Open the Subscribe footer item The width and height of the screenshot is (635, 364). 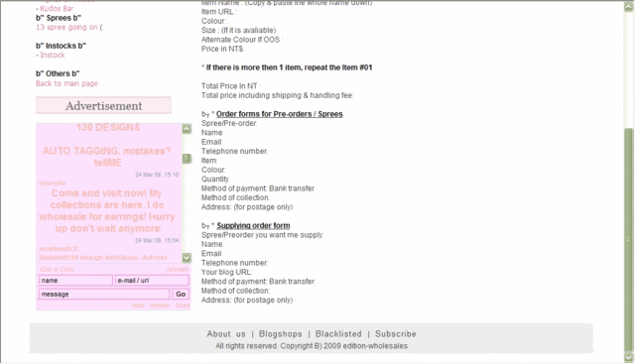point(396,334)
